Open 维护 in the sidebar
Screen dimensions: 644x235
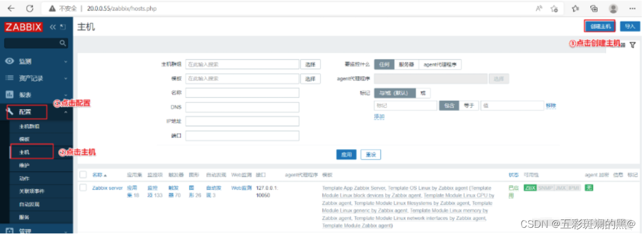[24, 165]
